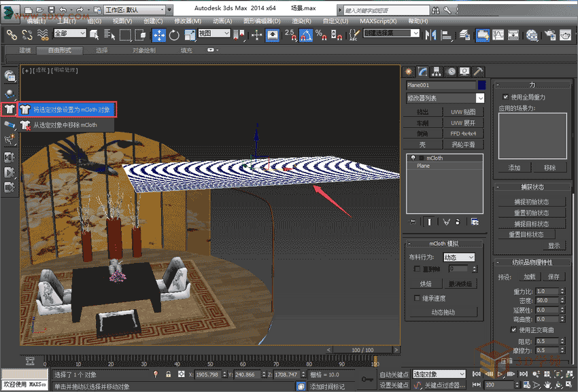The image size is (578, 392).
Task: Disable the 使用全局重力 checkbox
Action: (505, 97)
